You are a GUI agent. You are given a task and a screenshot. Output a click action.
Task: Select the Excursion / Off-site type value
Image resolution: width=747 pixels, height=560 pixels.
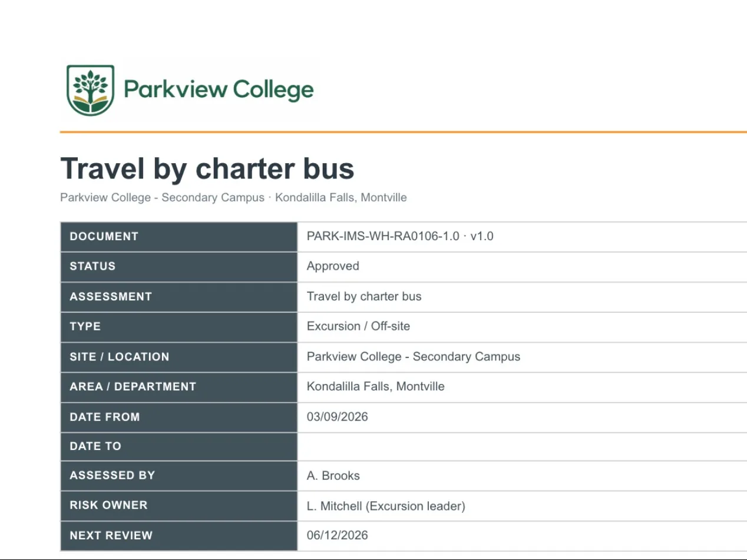tap(358, 326)
